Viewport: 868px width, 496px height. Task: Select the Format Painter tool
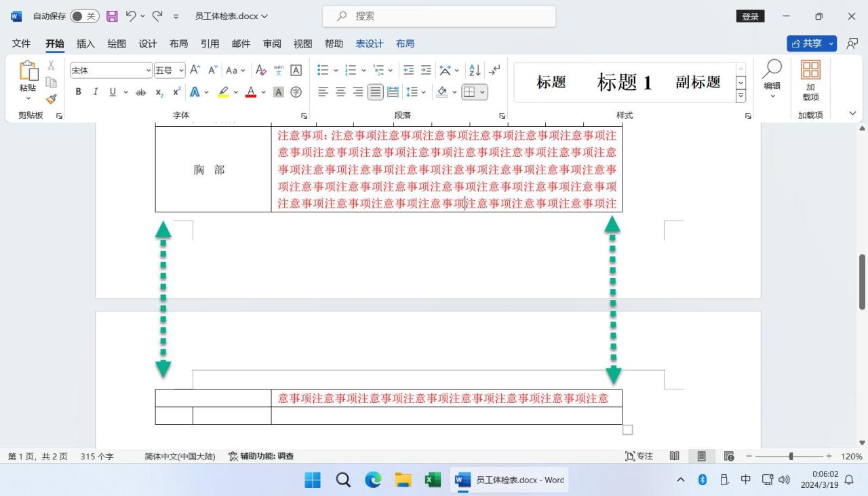pos(51,98)
